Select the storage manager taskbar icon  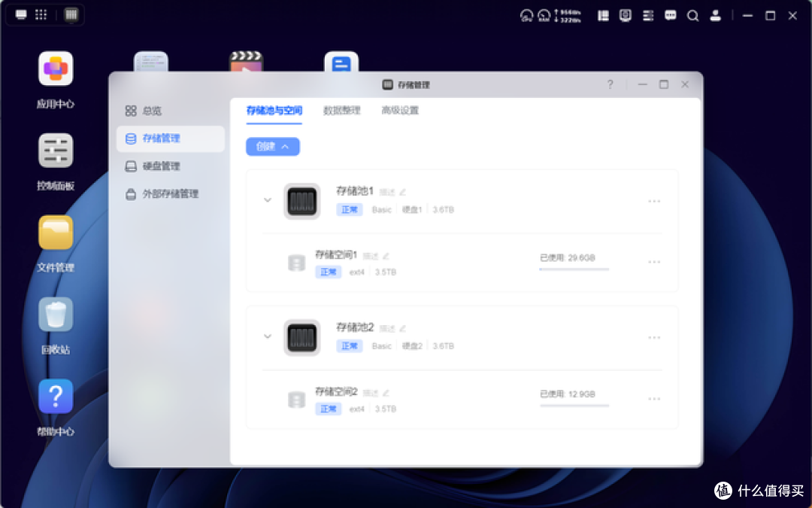pos(71,14)
